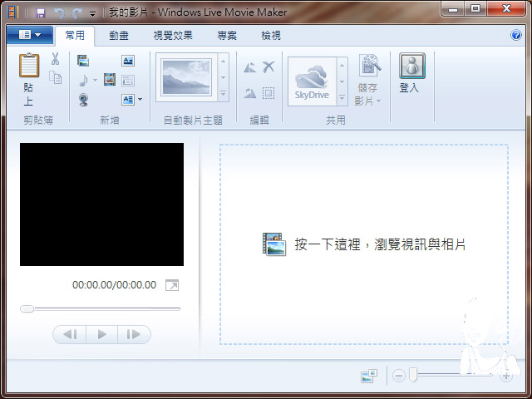Image resolution: width=532 pixels, height=399 pixels.
Task: Click the Redo arrow icon
Action: coord(77,13)
